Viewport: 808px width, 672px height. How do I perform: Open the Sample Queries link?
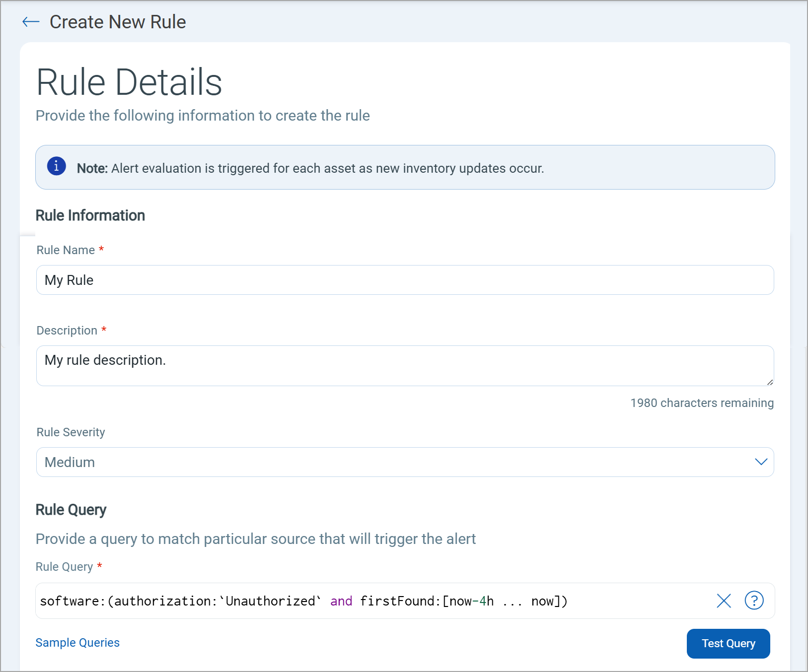[x=77, y=643]
